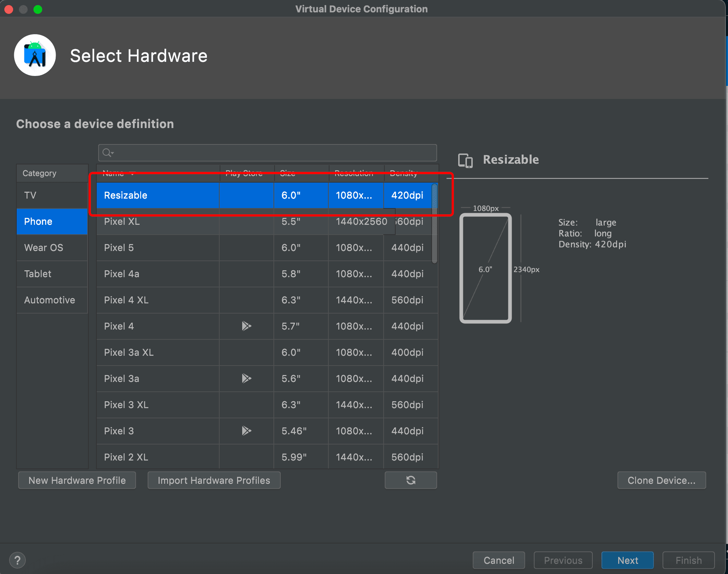Click the 5.6" size cell
728x574 pixels.
301,379
